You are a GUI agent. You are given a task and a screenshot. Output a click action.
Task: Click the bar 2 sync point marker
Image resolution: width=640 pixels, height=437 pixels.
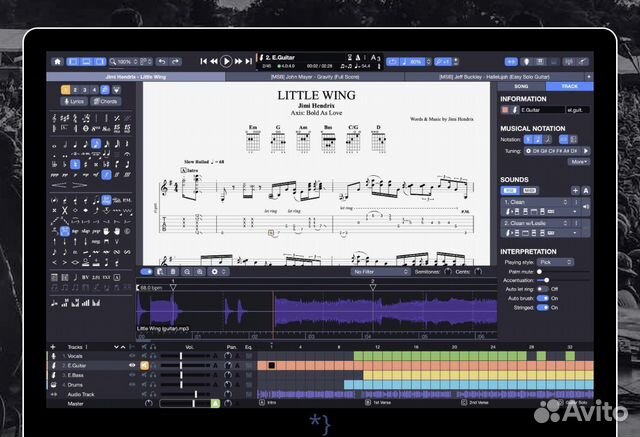373,287
